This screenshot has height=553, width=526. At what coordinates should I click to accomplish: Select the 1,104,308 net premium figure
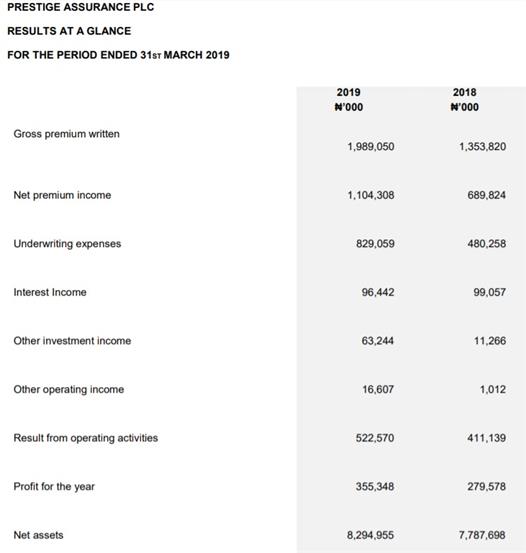371,195
